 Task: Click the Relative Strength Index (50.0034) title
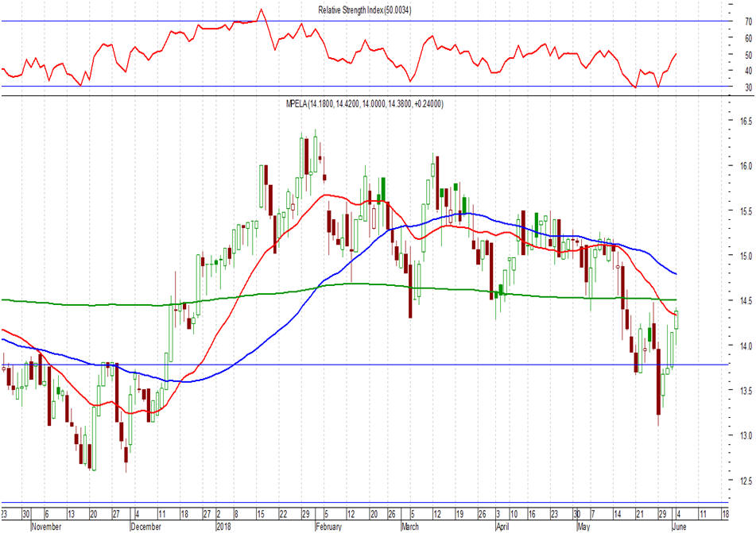(365, 10)
